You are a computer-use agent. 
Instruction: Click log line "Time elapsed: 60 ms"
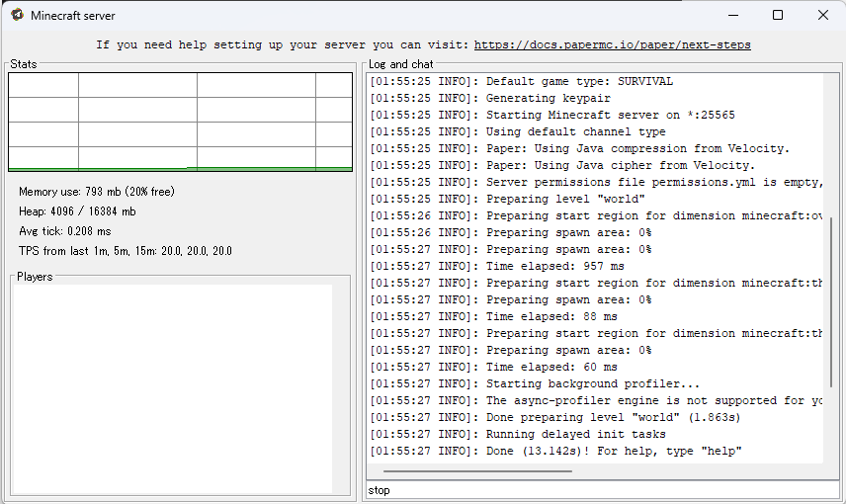click(x=493, y=367)
